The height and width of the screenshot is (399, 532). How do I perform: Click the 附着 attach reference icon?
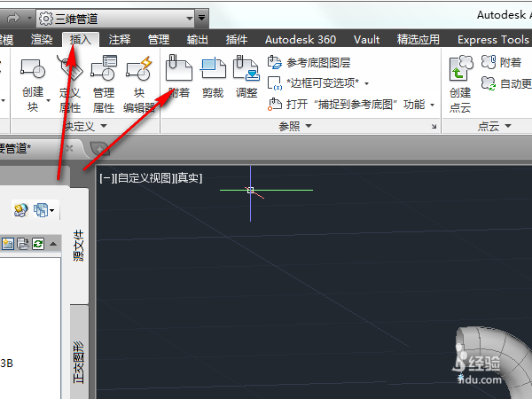(179, 67)
